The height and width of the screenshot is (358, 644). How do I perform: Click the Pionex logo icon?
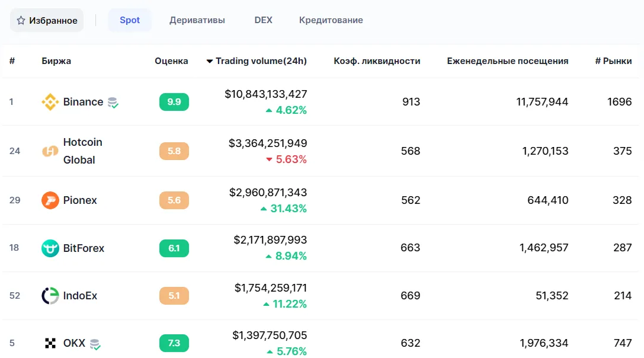tap(50, 200)
